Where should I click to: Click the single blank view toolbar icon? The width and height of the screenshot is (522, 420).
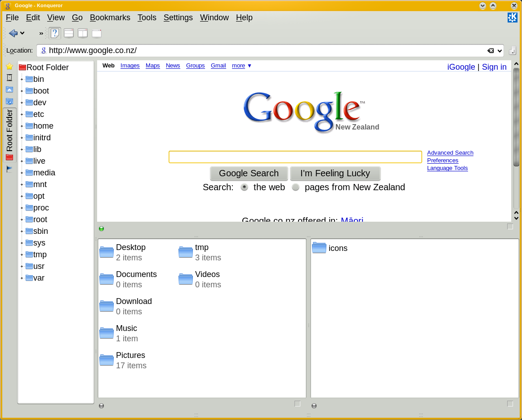point(97,33)
